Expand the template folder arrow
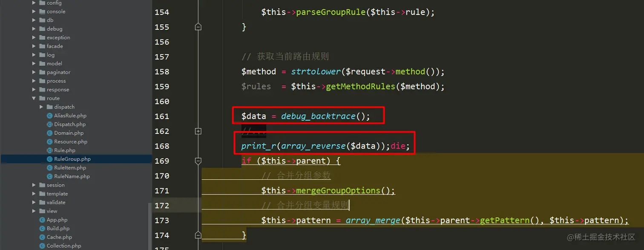This screenshot has height=250, width=644. [x=34, y=193]
